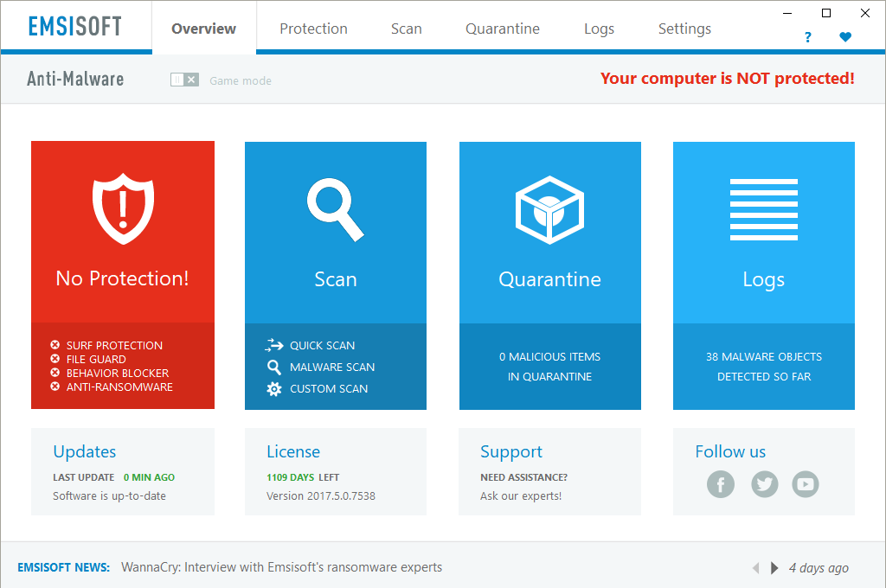Open the Twitter page icon
The width and height of the screenshot is (886, 588).
(x=763, y=484)
